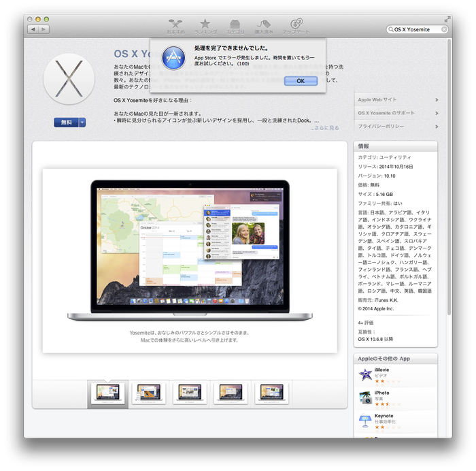Click the 4+ 評価 rating text
This screenshot has height=471, width=476.
(366, 323)
